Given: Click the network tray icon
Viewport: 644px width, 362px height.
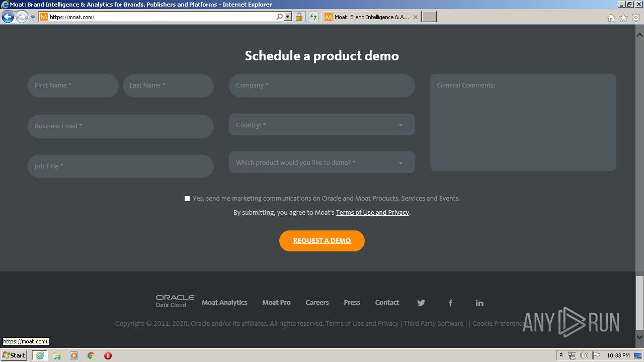Looking at the screenshot, I should 572,355.
